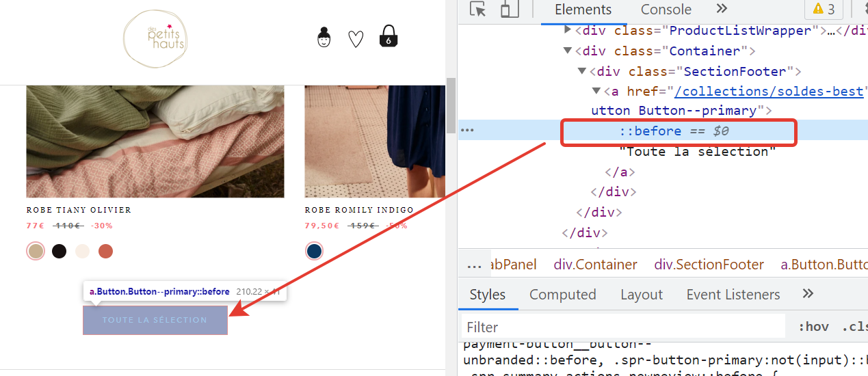868x376 pixels.
Task: Open the account profile icon
Action: click(x=324, y=37)
